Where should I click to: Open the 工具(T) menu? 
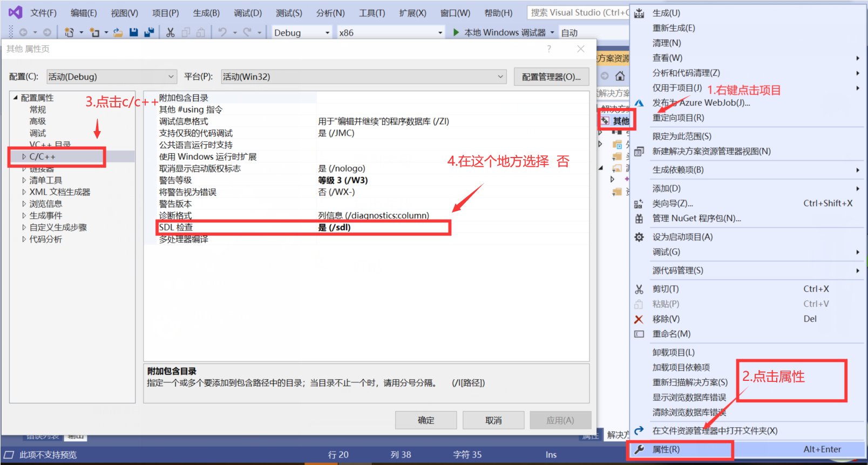pos(372,13)
